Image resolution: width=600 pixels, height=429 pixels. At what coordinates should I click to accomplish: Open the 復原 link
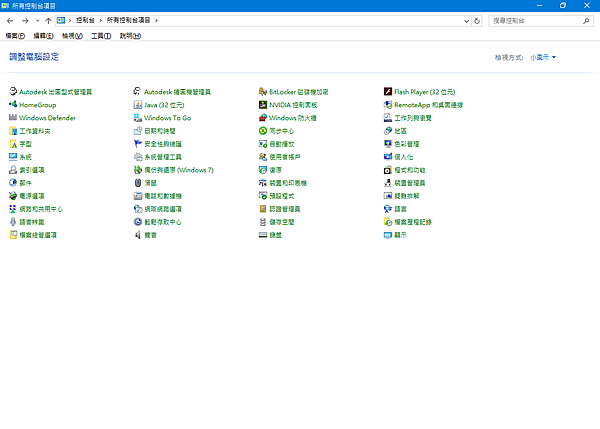[276, 170]
